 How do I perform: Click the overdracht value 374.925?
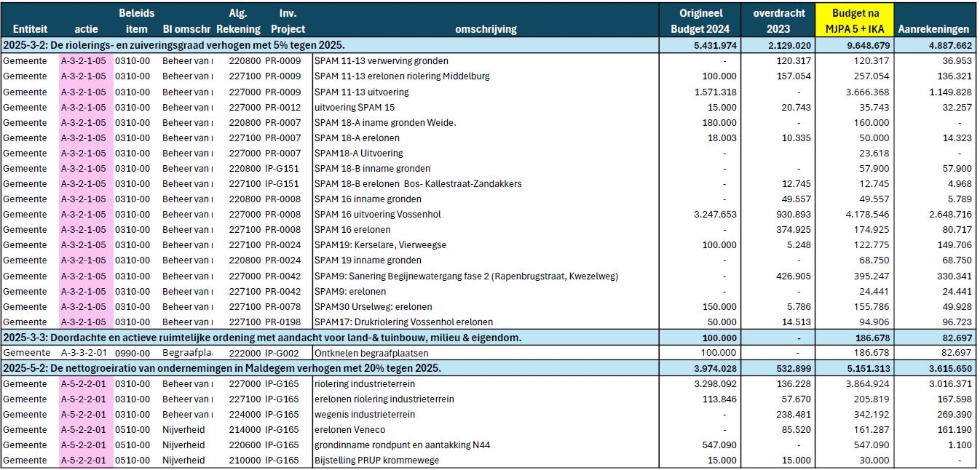[x=793, y=229]
